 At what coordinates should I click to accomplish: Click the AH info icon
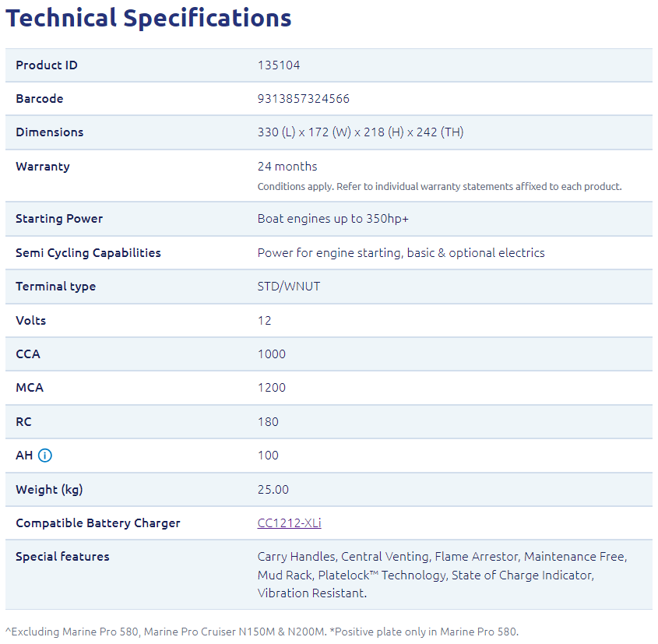point(45,456)
